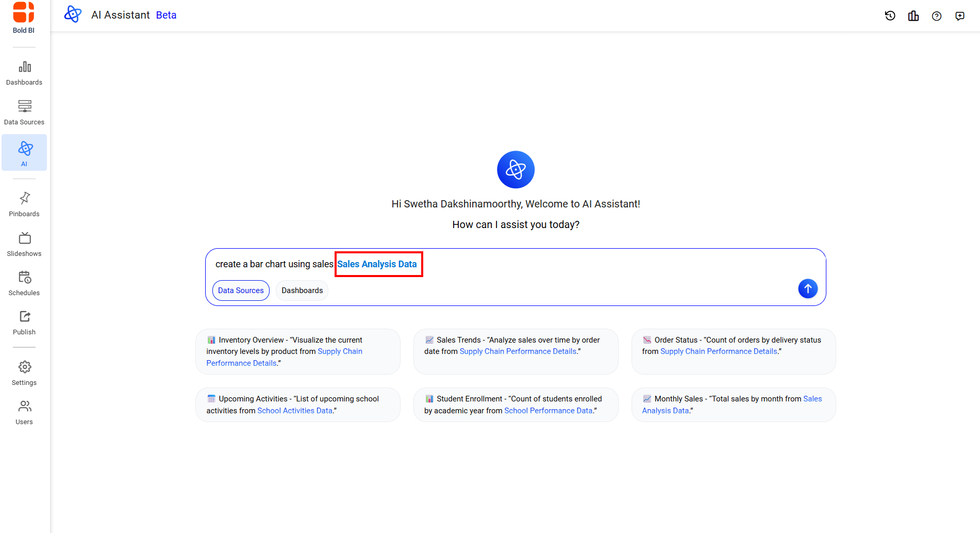Screen dimensions: 980x533
Task: Open Pinboards in the sidebar
Action: (24, 204)
